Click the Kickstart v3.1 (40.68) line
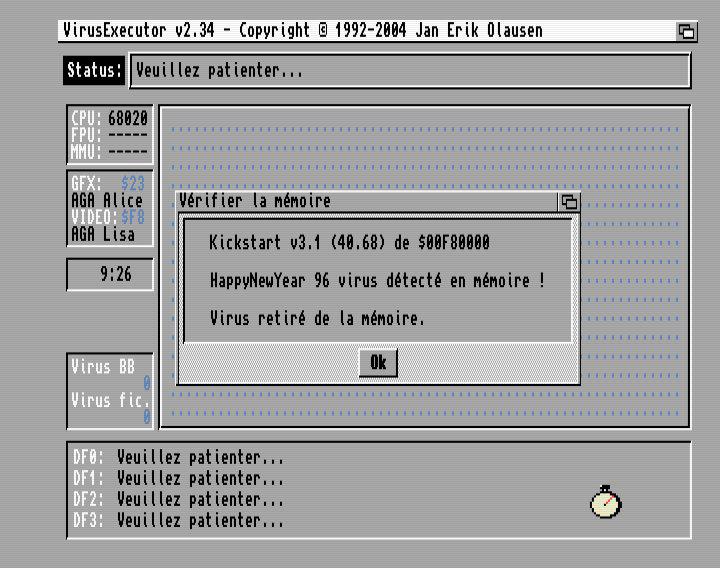 pos(349,242)
